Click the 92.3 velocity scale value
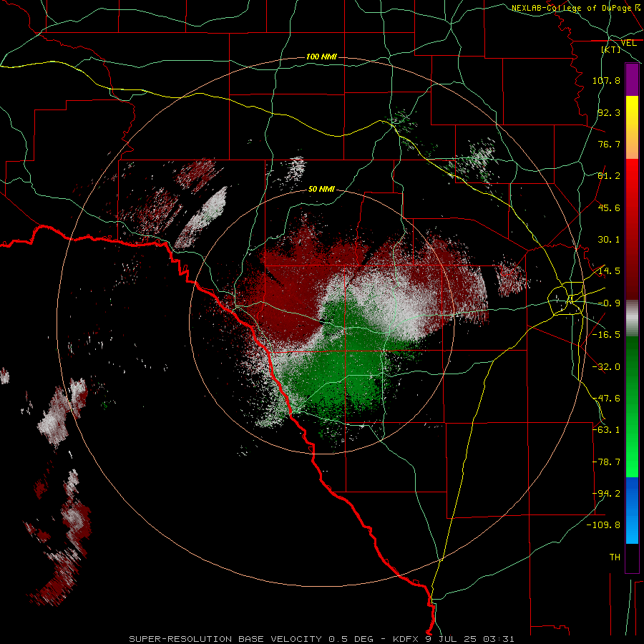This screenshot has width=644, height=644. (x=609, y=112)
